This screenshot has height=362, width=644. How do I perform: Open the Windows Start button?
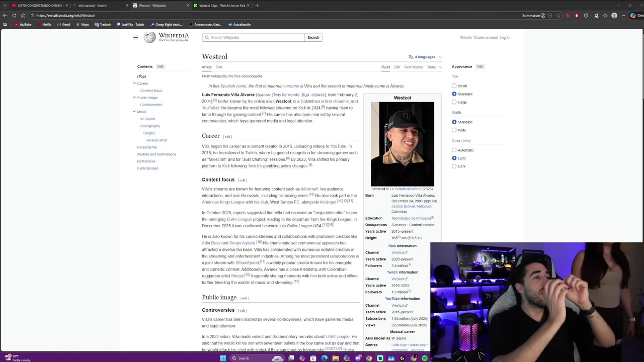[x=223, y=358]
